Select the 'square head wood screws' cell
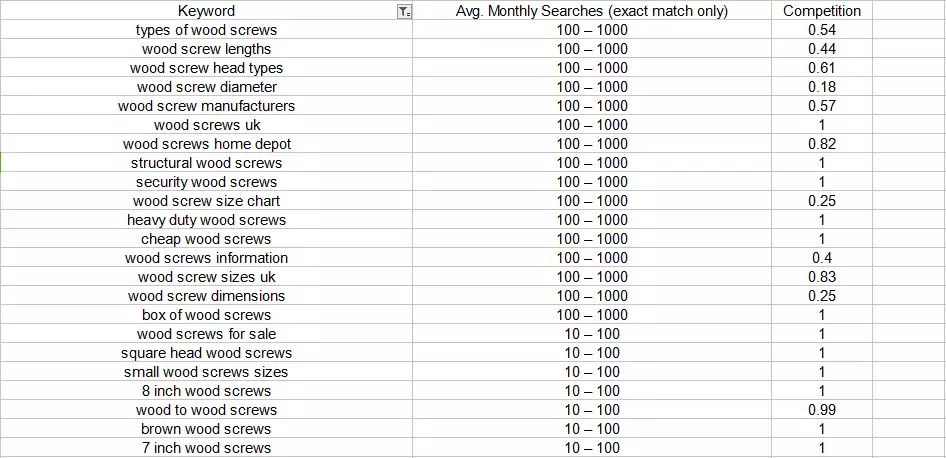The height and width of the screenshot is (458, 946). [206, 353]
